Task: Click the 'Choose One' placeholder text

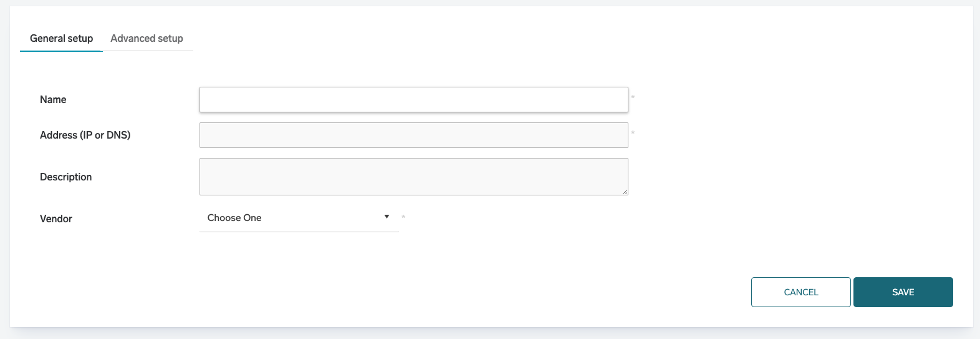Action: (x=234, y=218)
